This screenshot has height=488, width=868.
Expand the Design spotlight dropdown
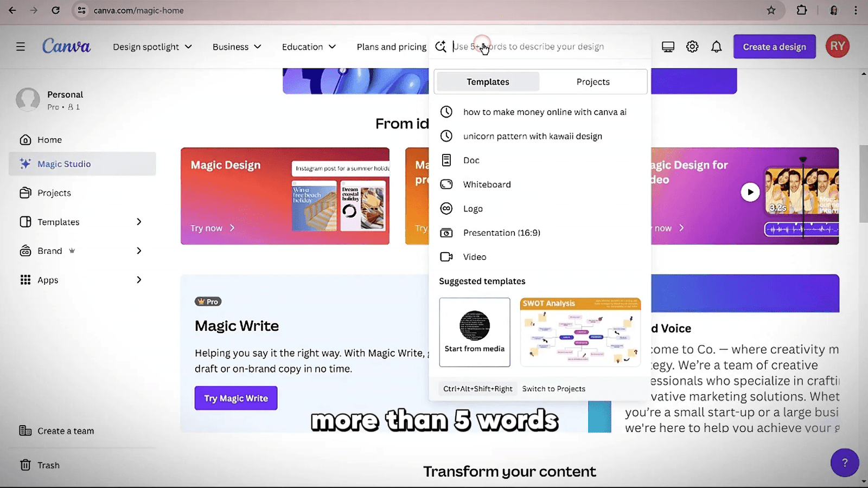152,47
